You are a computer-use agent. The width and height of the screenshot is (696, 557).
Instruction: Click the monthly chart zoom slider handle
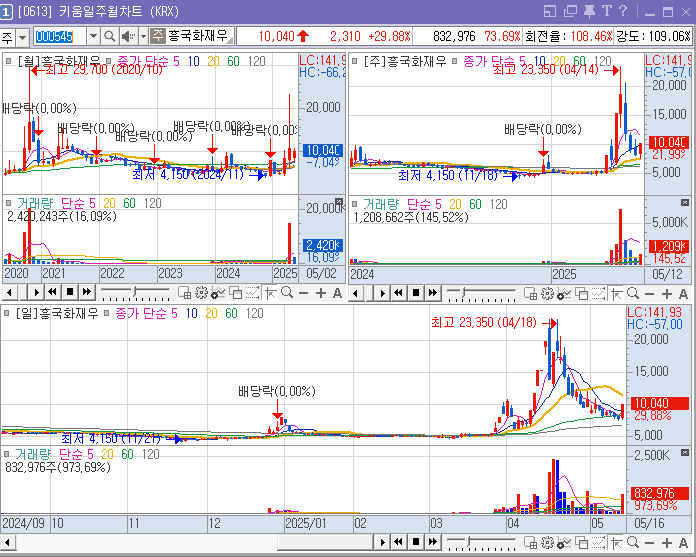click(x=135, y=292)
